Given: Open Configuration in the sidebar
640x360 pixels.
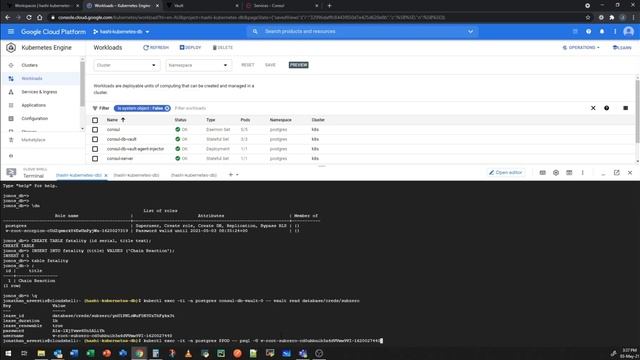Looking at the screenshot, I should (x=35, y=118).
